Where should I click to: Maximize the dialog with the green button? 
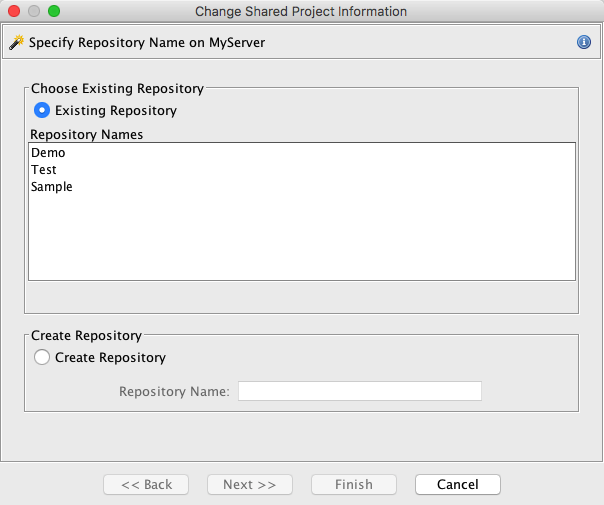click(54, 11)
